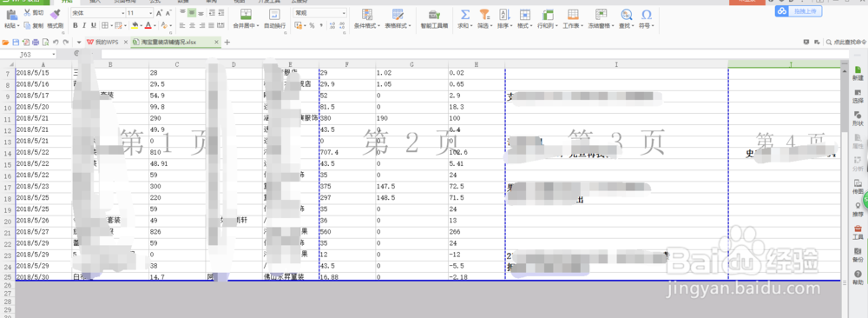Insert a Symbol (符号) omega icon
The width and height of the screenshot is (868, 318).
tap(646, 14)
